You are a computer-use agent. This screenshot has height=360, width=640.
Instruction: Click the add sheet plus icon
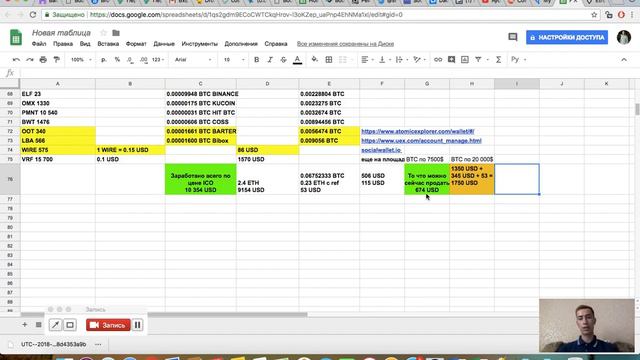coord(24,325)
